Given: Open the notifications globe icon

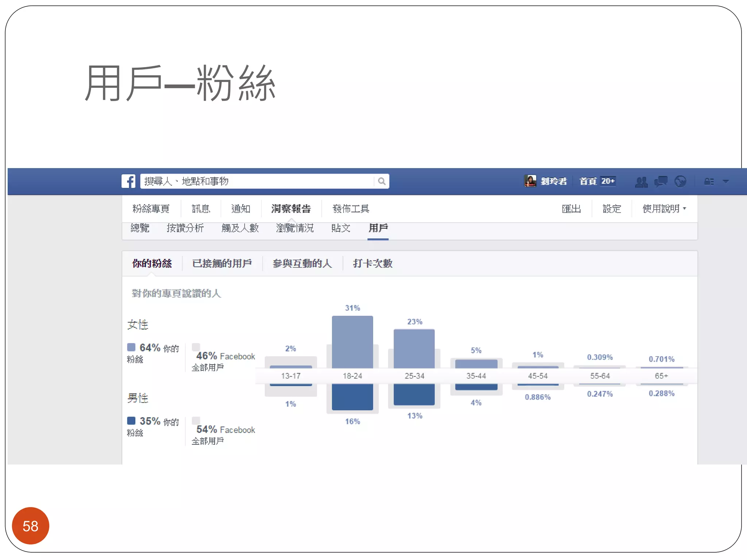Looking at the screenshot, I should (x=680, y=181).
